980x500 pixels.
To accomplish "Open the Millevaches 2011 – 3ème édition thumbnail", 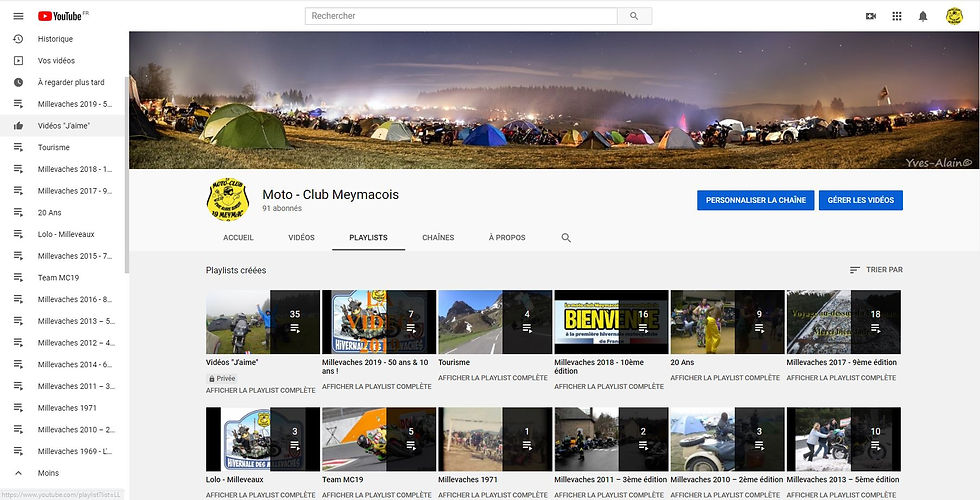I will pyautogui.click(x=611, y=439).
